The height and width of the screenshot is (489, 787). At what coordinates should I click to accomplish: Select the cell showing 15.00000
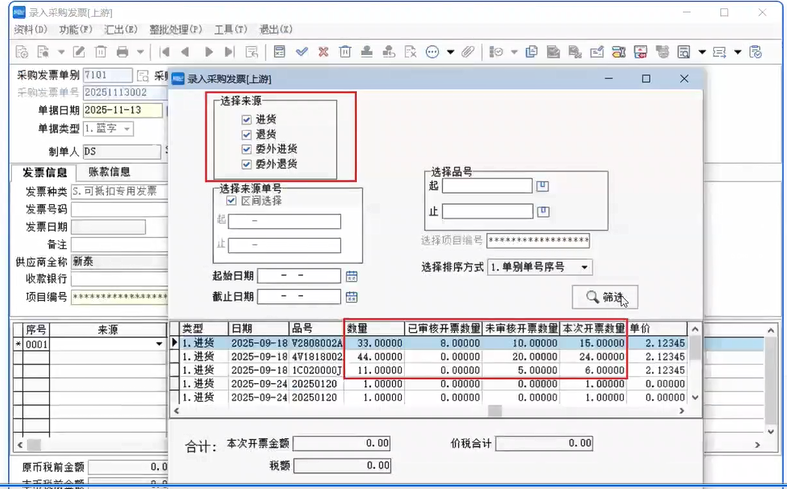pyautogui.click(x=593, y=343)
